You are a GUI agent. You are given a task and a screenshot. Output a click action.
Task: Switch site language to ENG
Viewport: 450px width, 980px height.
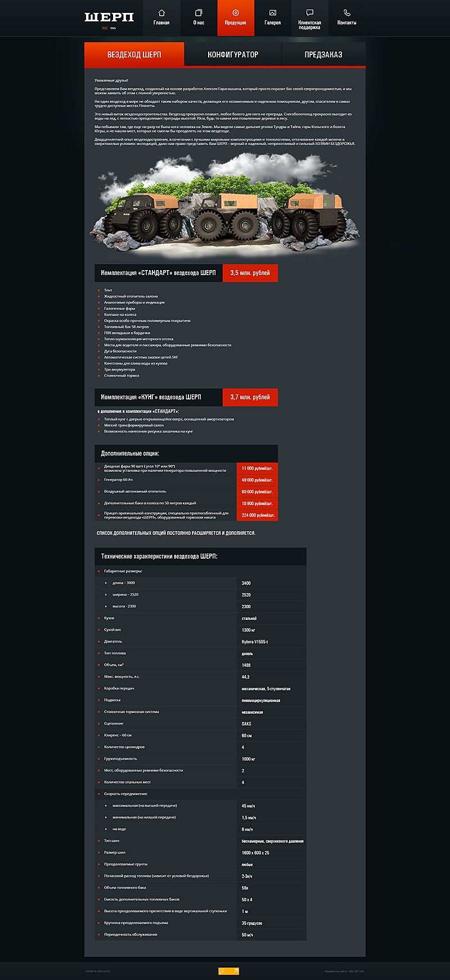click(x=113, y=28)
